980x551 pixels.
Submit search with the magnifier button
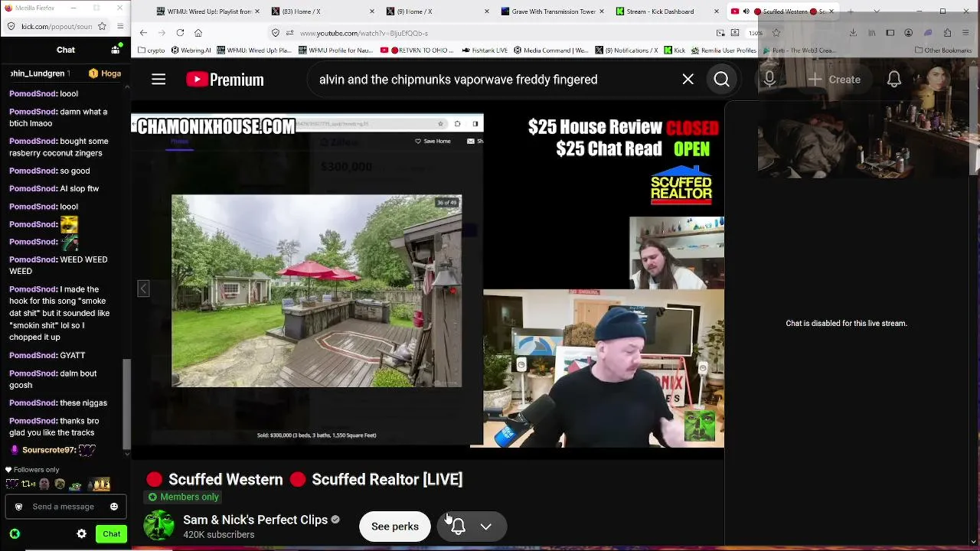722,80
